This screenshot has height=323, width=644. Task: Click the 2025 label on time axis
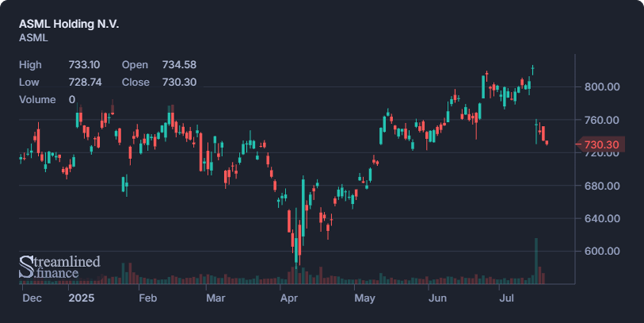81,298
